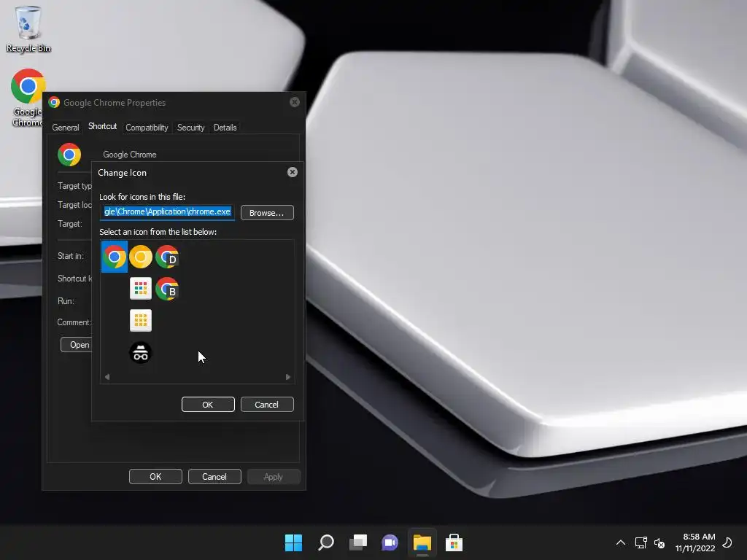The image size is (747, 560).
Task: Select Recycle Bin desktop icon
Action: point(28,29)
